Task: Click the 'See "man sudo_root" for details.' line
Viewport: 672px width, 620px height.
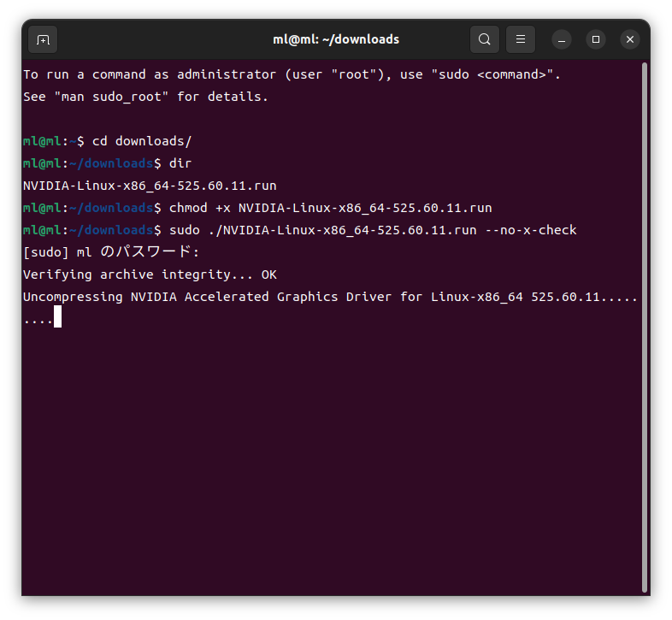Action: [145, 97]
